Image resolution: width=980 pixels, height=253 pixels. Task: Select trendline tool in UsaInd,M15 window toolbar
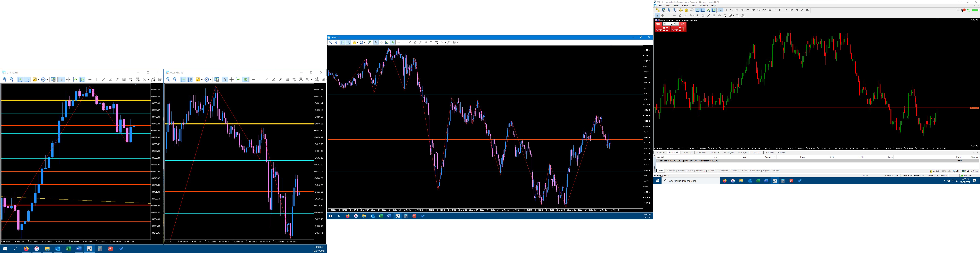(267, 80)
